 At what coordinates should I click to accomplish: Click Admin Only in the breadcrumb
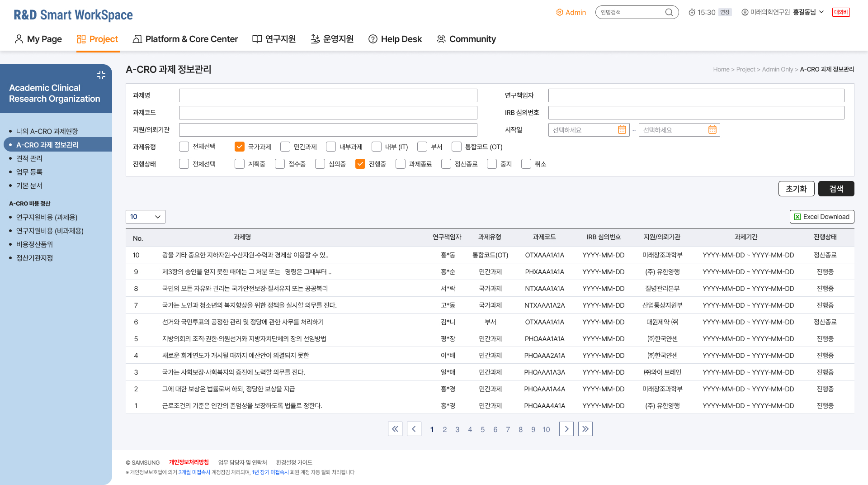778,69
